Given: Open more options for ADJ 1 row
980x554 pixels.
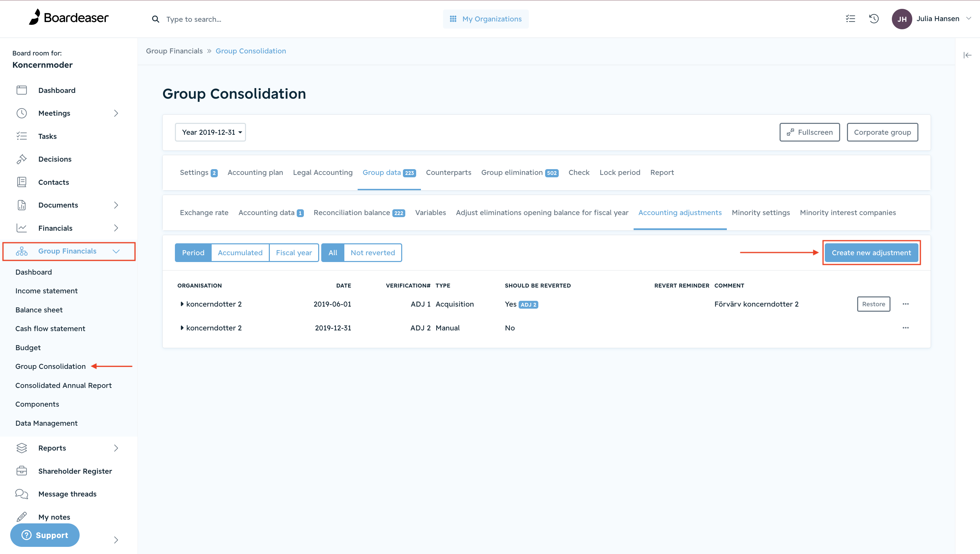Looking at the screenshot, I should (905, 304).
